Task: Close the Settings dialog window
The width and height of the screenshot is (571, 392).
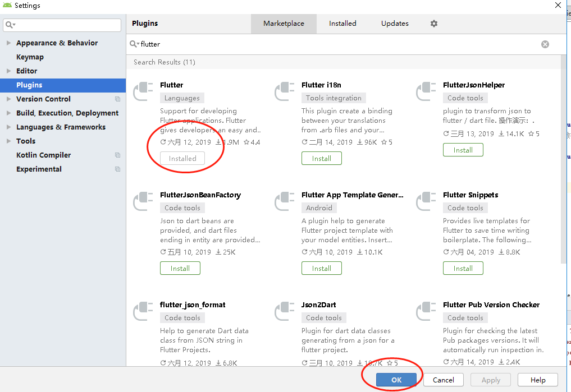Action: coord(558,5)
